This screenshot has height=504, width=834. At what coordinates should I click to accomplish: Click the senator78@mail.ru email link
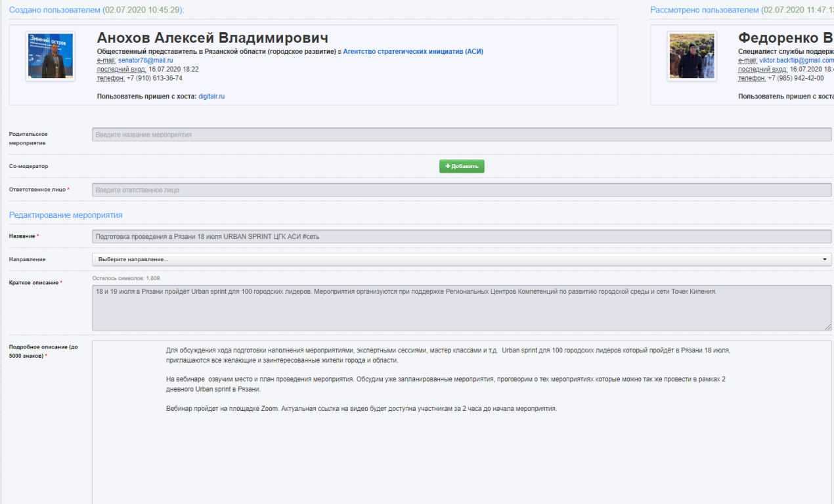145,60
